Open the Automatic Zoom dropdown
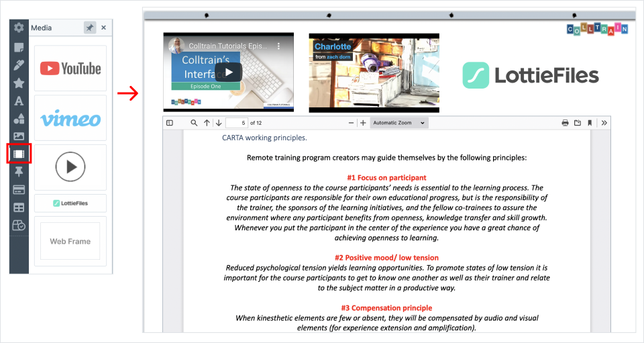The height and width of the screenshot is (343, 644). click(x=398, y=123)
